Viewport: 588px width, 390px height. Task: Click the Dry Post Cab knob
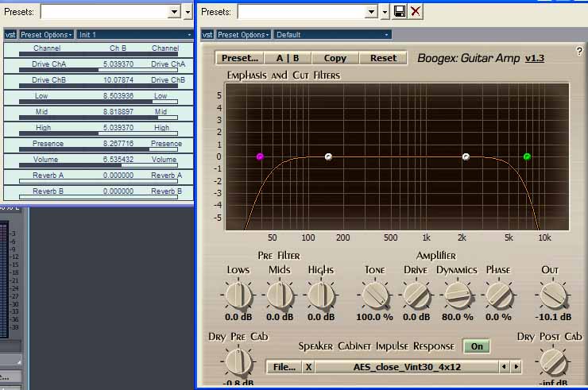coord(553,362)
